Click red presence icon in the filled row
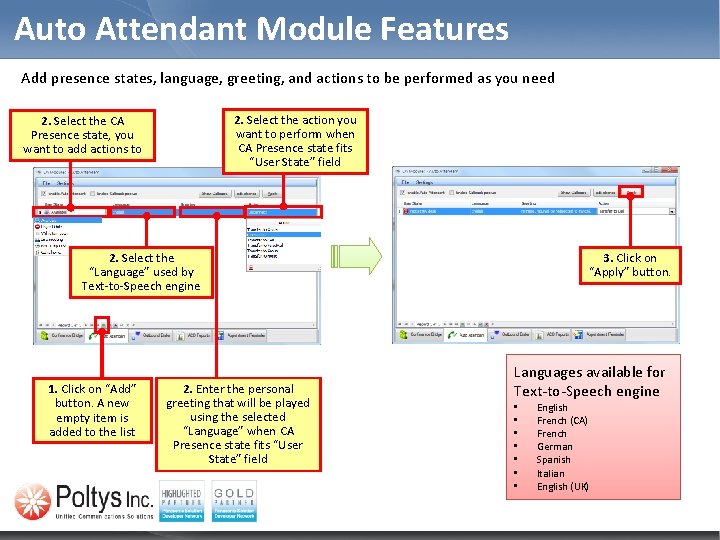The image size is (720, 540). [406, 211]
